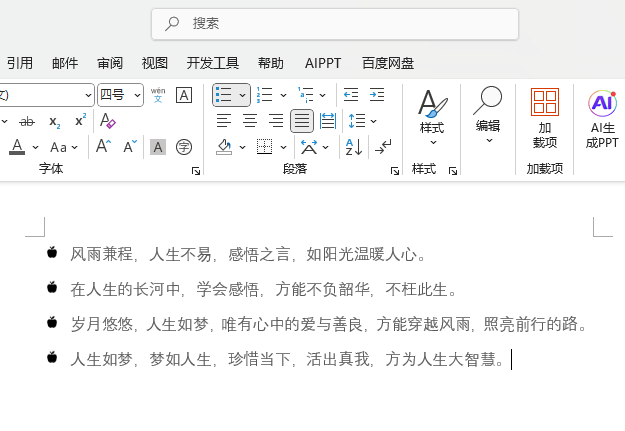Image resolution: width=625 pixels, height=431 pixels.
Task: Open the numbering dropdown arrow
Action: point(283,95)
